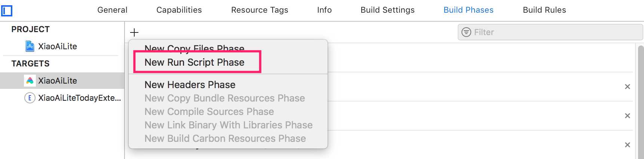
Task: Go to the Resource Tags tab
Action: click(260, 10)
